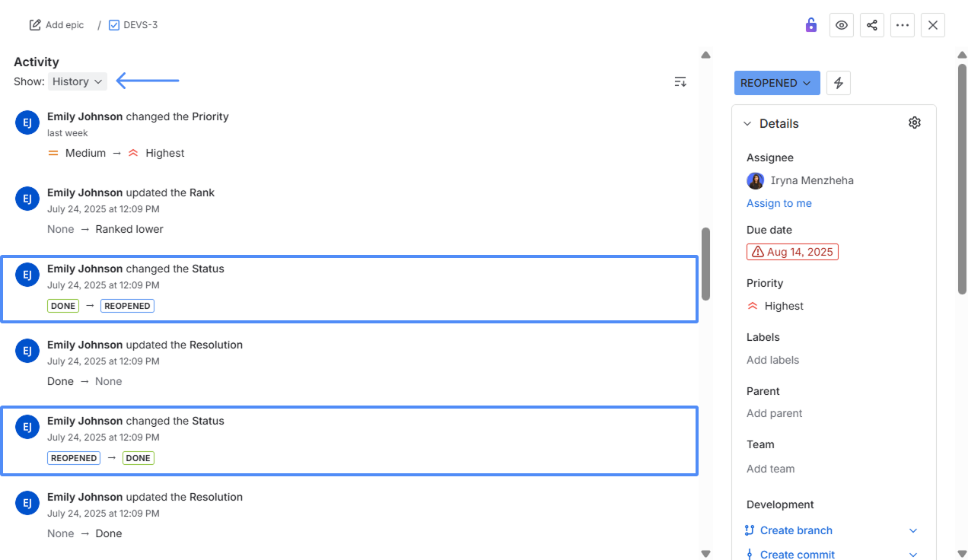Sort activity using the sort-order icon
Screen dimensions: 968x560
pyautogui.click(x=680, y=81)
